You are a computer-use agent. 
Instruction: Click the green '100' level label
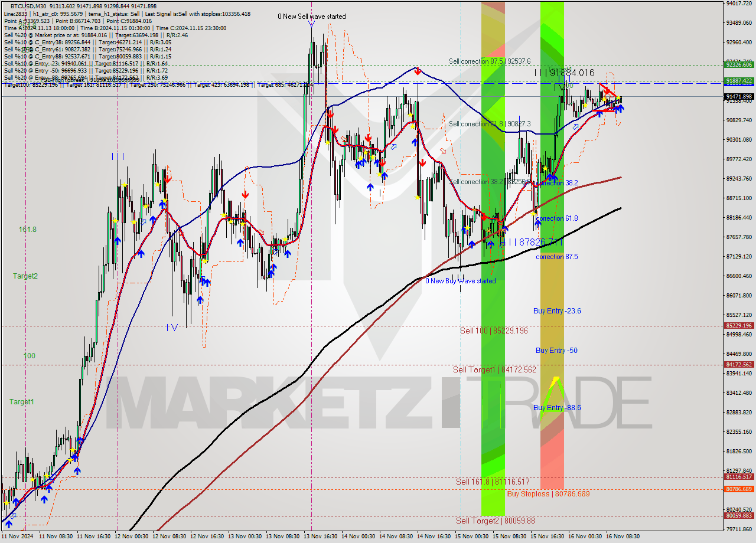[30, 356]
